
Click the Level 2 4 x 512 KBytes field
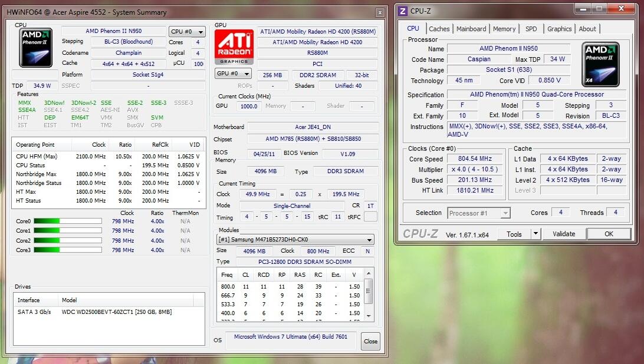tap(567, 180)
